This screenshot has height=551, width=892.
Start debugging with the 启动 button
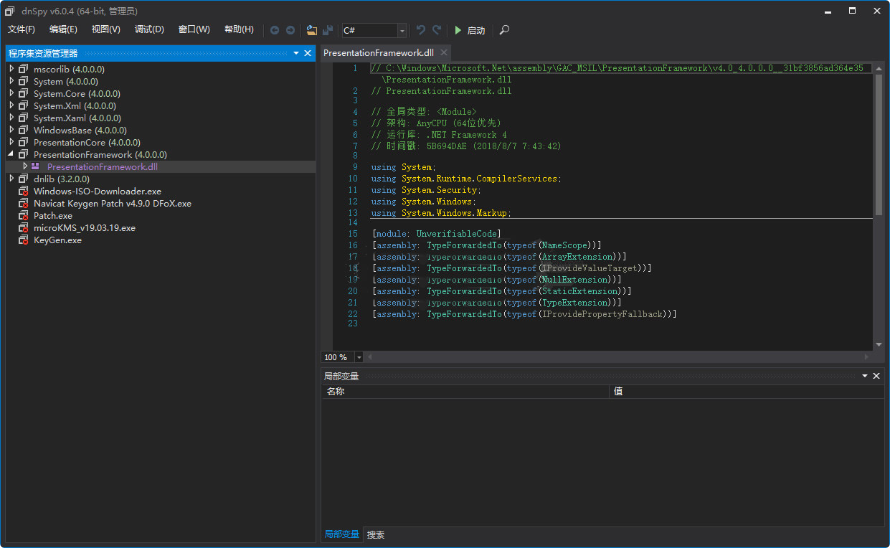(x=469, y=30)
